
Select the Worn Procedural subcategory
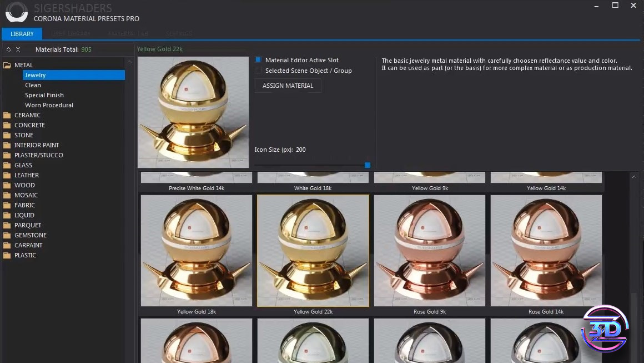[49, 105]
